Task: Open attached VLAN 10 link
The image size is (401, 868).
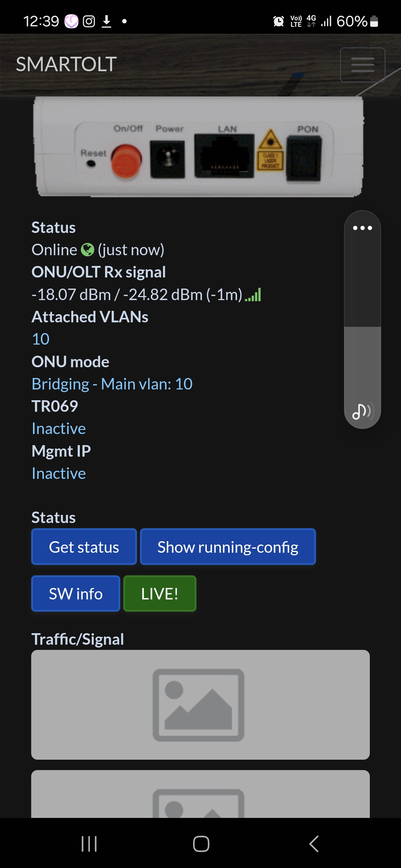Action: pos(41,339)
